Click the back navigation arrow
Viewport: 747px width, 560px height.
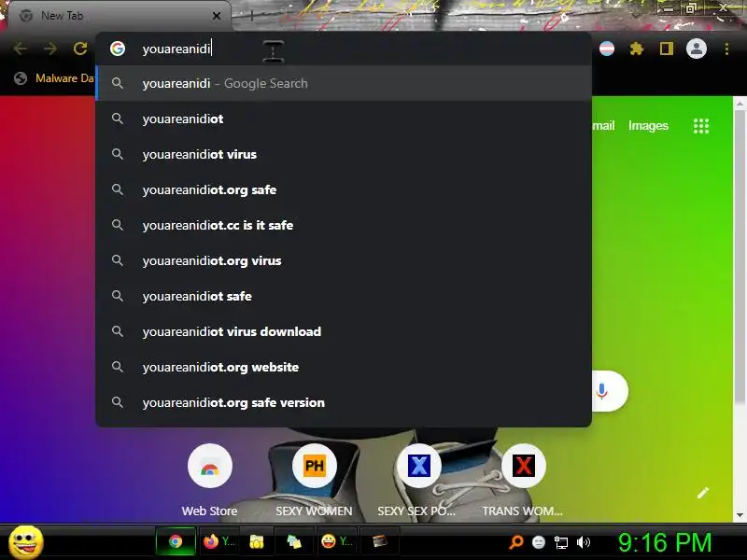point(20,49)
